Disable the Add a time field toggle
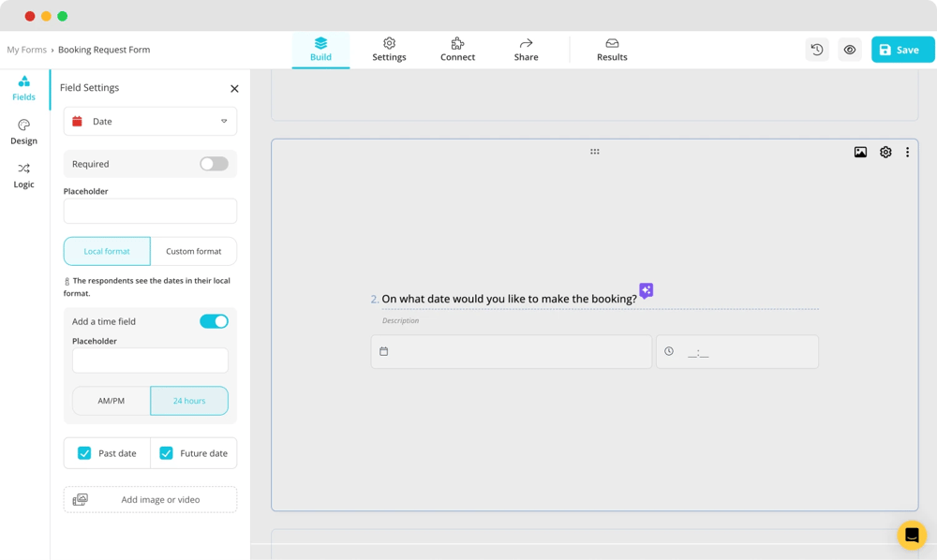Image resolution: width=937 pixels, height=560 pixels. pos(215,320)
